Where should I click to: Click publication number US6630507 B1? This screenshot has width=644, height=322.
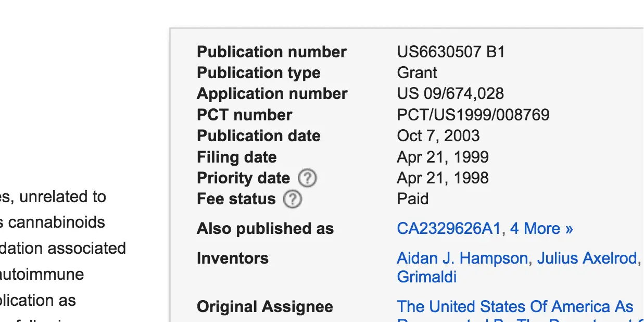click(451, 52)
